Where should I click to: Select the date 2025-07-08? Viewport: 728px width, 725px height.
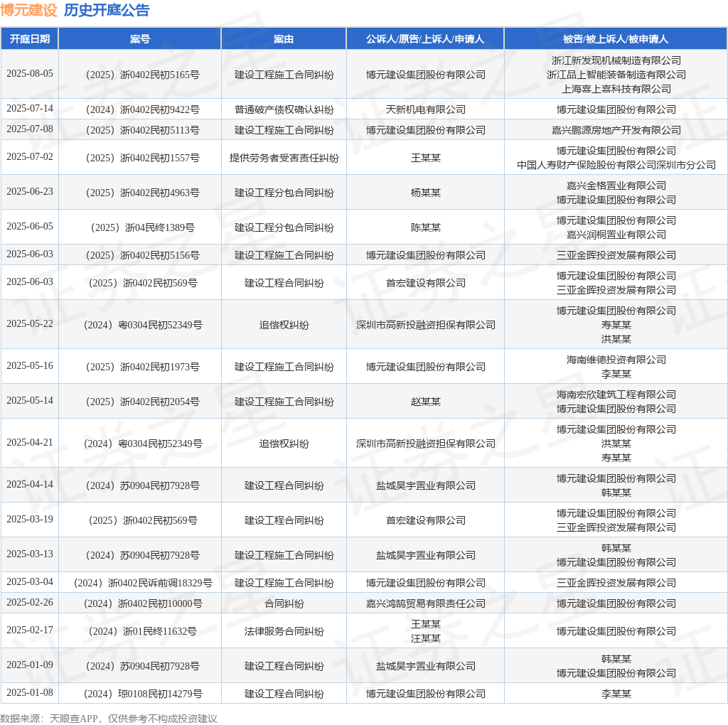[30, 129]
